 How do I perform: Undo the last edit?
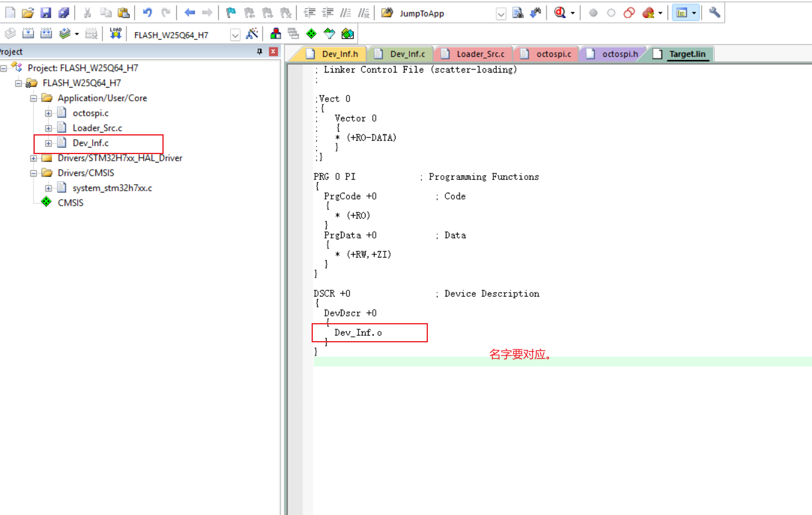[147, 13]
